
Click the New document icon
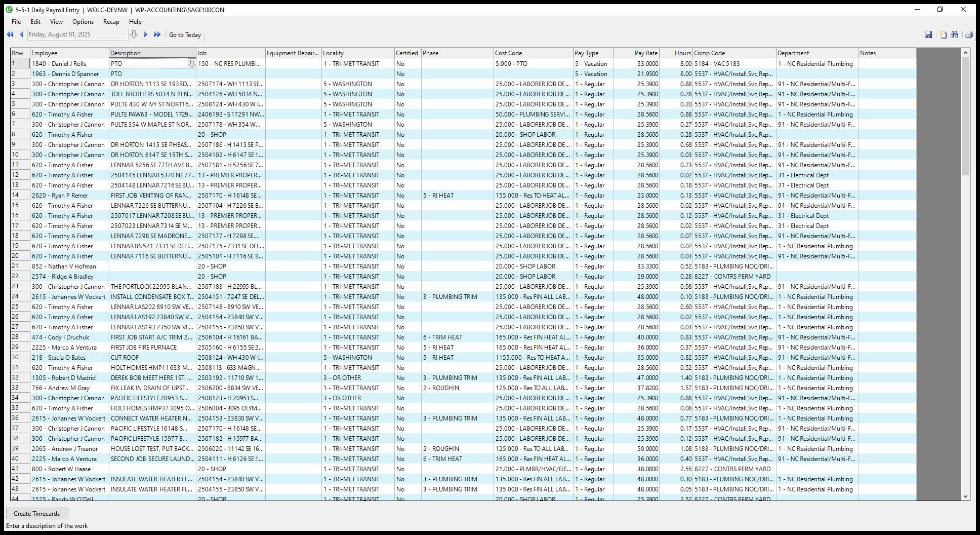tap(943, 34)
